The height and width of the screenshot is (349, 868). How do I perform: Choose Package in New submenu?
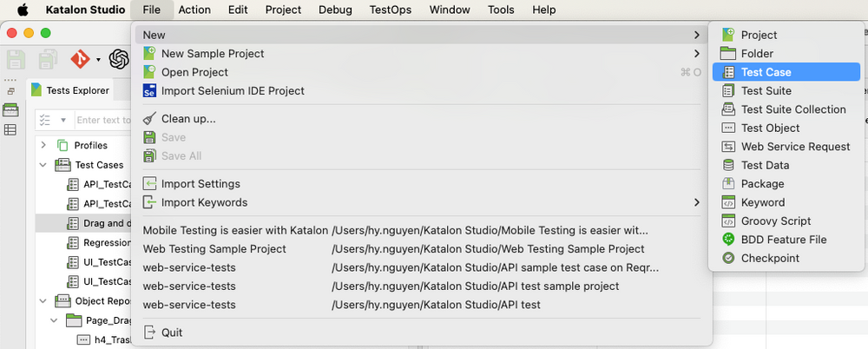pos(786,183)
